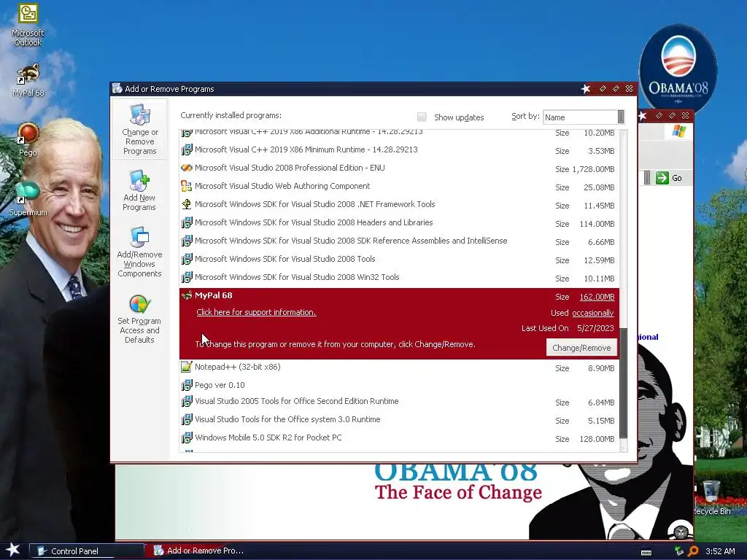Image resolution: width=747 pixels, height=560 pixels.
Task: Select Microsoft Visual C++ 2019 X86 Minimum Runtime
Action: 306,149
